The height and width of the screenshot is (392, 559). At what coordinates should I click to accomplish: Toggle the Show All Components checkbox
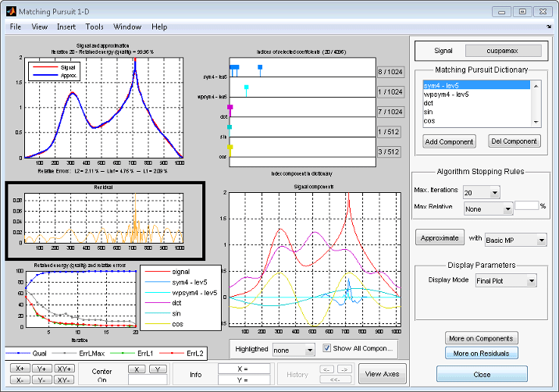tap(328, 348)
